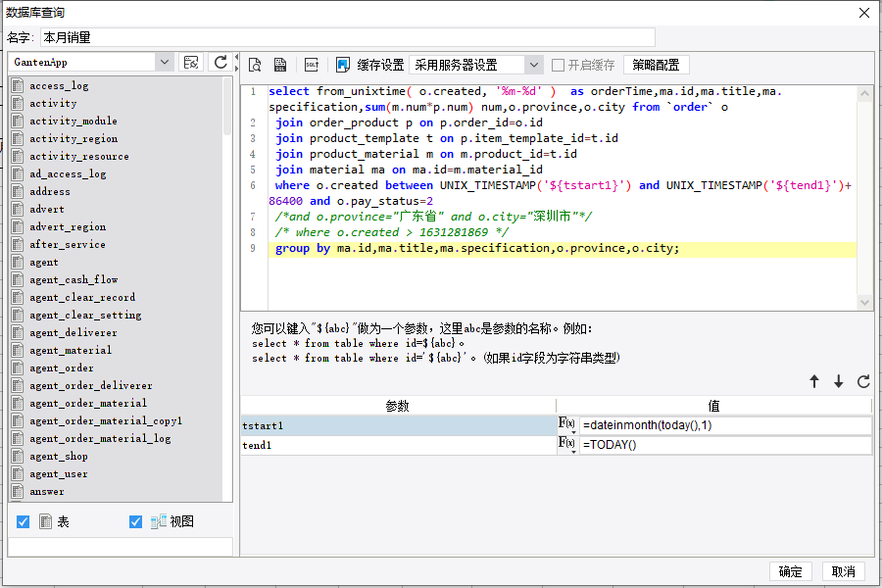This screenshot has width=882, height=588.
Task: Click the connection edit icon next to GantenApp
Action: [192, 62]
